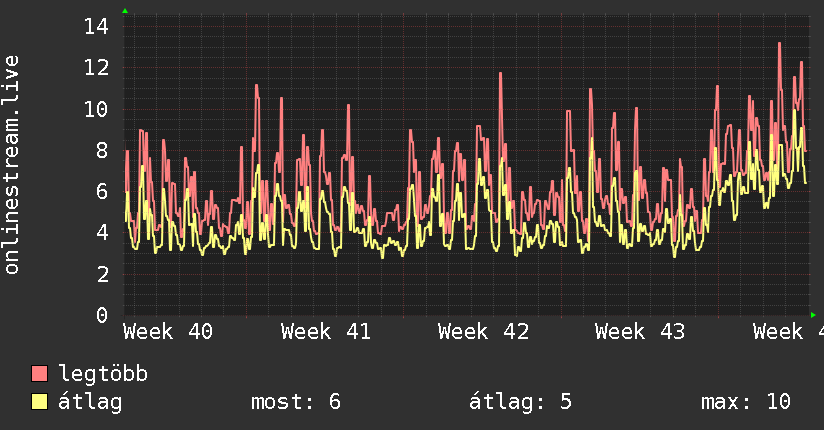Click the y-axis value 2
Screen dimensions: 824x430
coord(102,274)
